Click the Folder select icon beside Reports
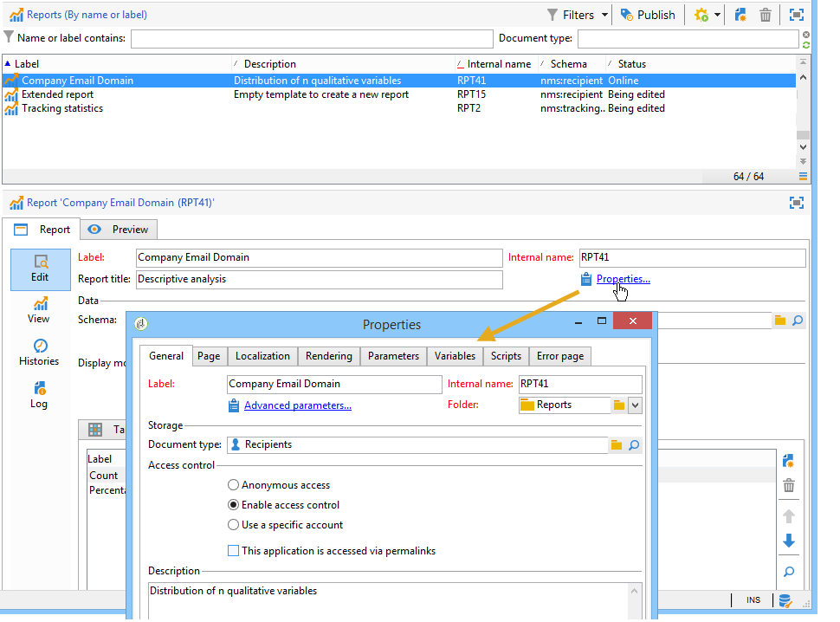The height and width of the screenshot is (622, 840). pos(619,405)
